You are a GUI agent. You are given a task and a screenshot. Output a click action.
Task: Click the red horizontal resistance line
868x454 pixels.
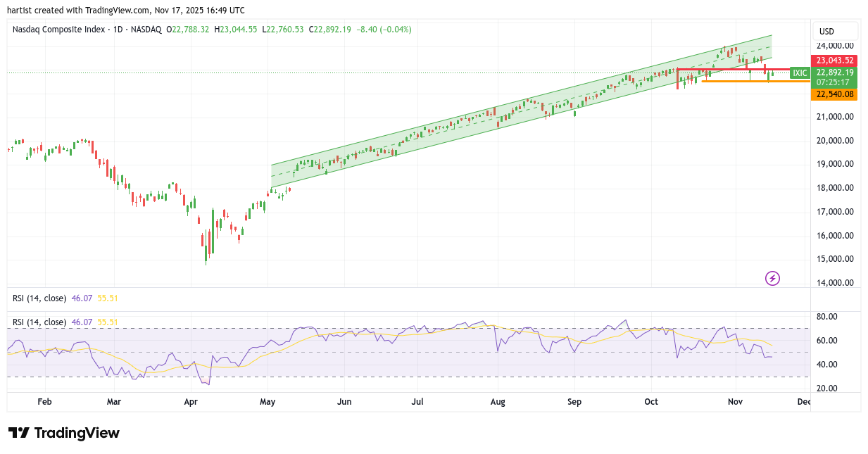tap(732, 70)
